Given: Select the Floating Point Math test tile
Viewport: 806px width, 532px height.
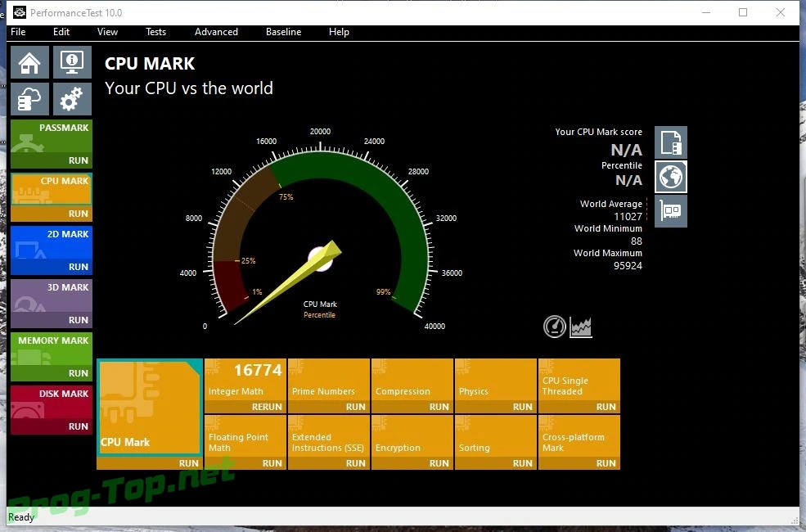Looking at the screenshot, I should (245, 436).
